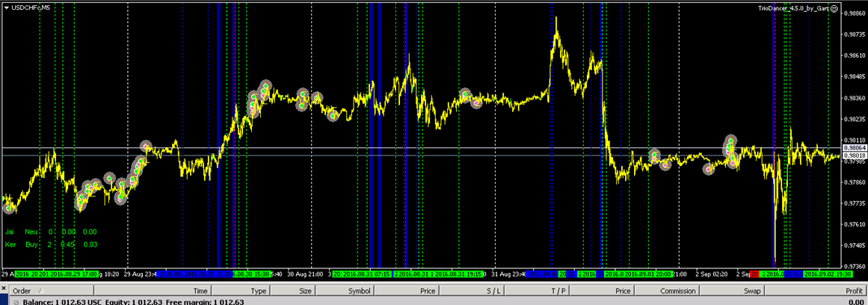Click the 2016.09.02 19:30 time marker

tap(828, 274)
